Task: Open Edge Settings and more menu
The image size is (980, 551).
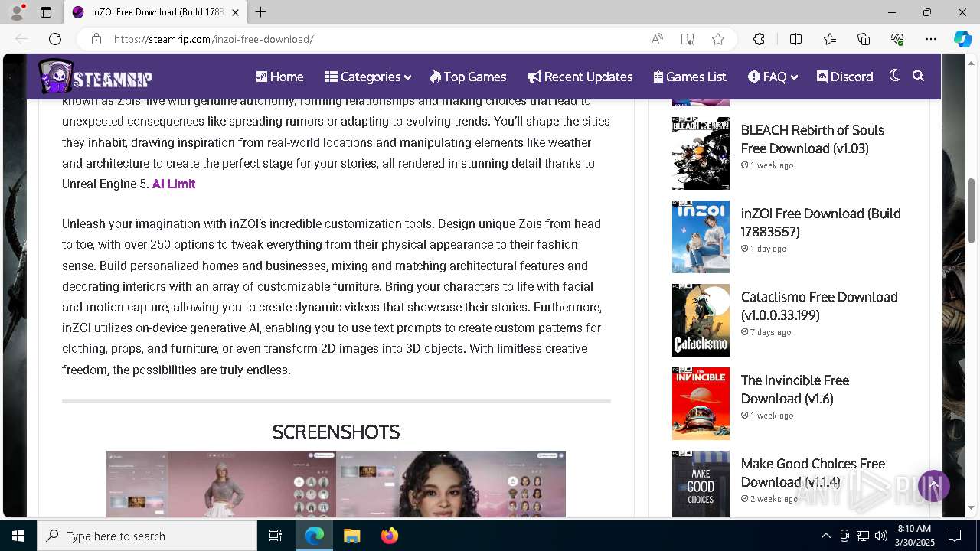Action: click(x=931, y=39)
